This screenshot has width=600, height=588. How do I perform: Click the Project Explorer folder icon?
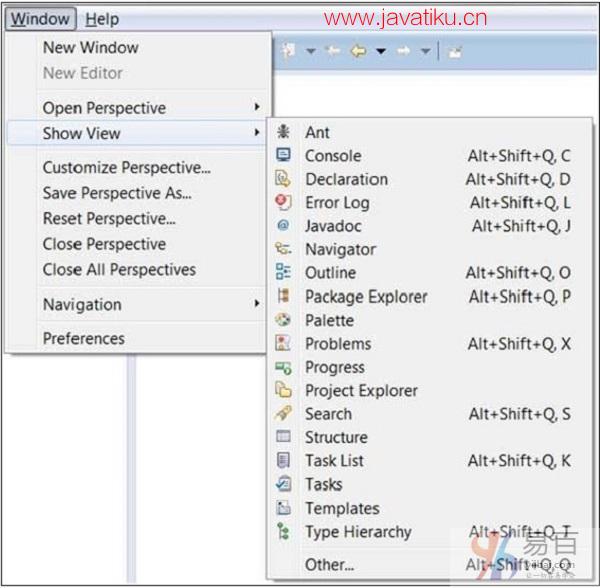pyautogui.click(x=284, y=390)
